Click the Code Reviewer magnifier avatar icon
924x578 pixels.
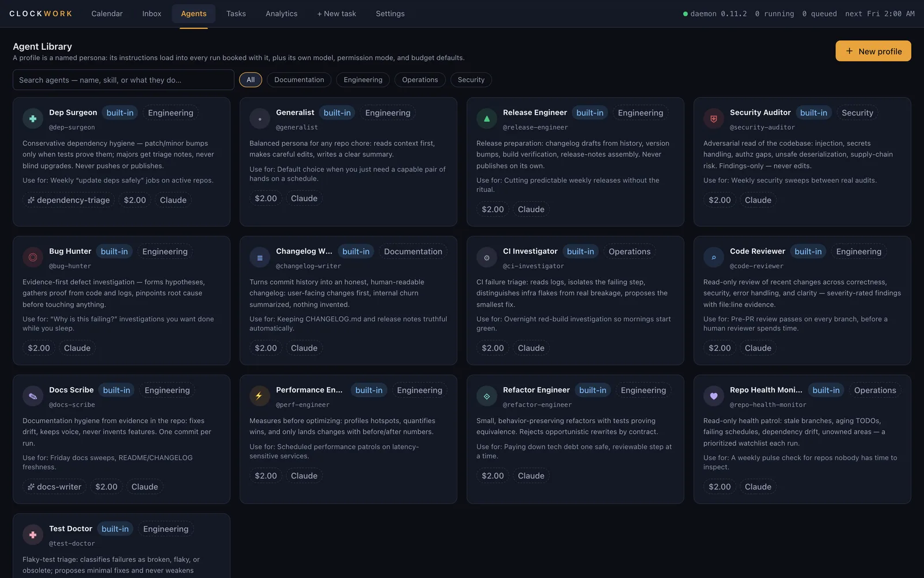click(714, 257)
